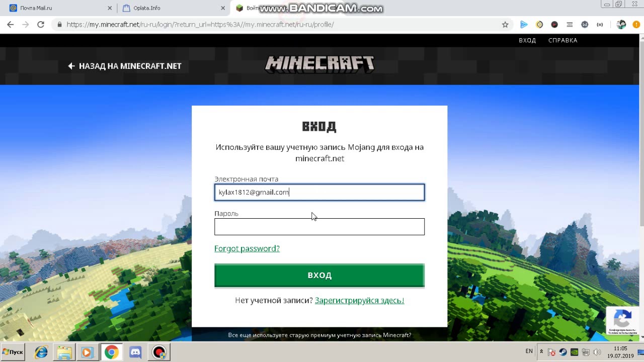Click the green ВХОД login button
The width and height of the screenshot is (644, 362).
point(319,275)
